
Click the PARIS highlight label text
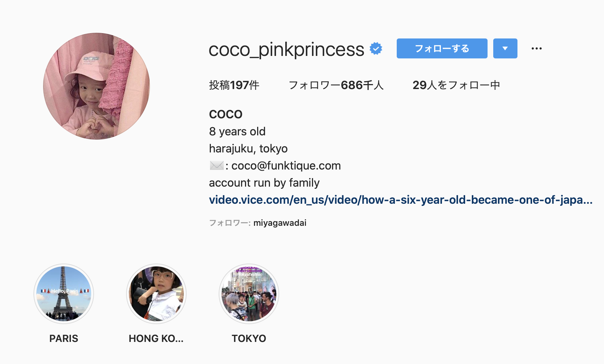click(x=64, y=338)
